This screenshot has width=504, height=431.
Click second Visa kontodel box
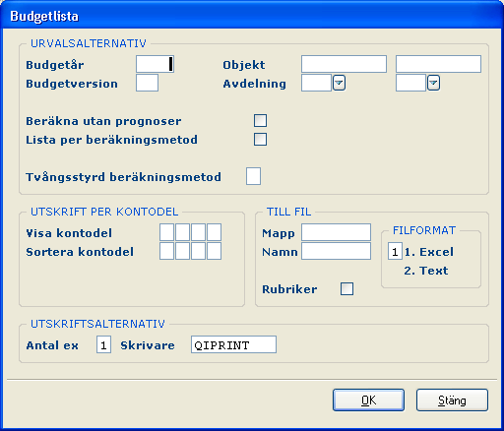tap(182, 232)
